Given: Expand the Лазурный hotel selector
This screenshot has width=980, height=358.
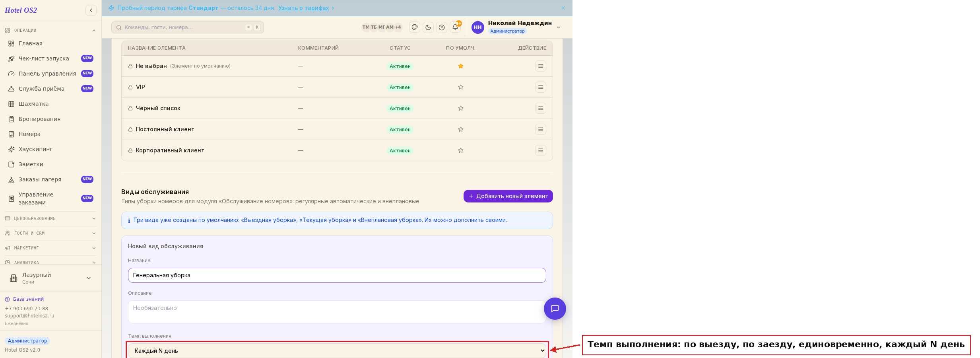Looking at the screenshot, I should pos(50,278).
